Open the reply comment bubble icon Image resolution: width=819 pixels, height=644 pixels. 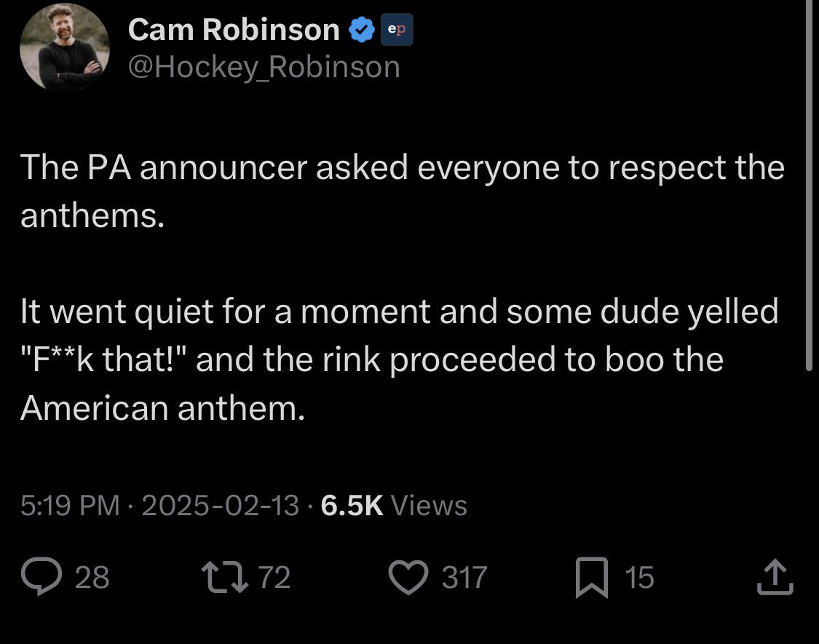tap(41, 576)
